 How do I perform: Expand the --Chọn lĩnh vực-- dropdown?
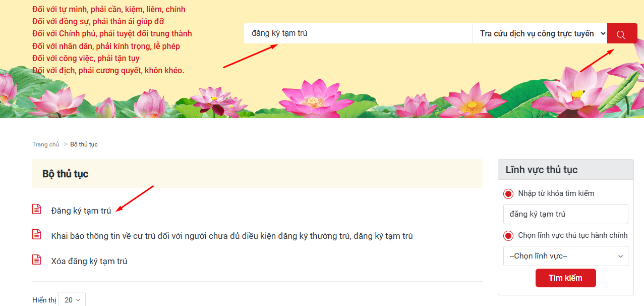(565, 256)
